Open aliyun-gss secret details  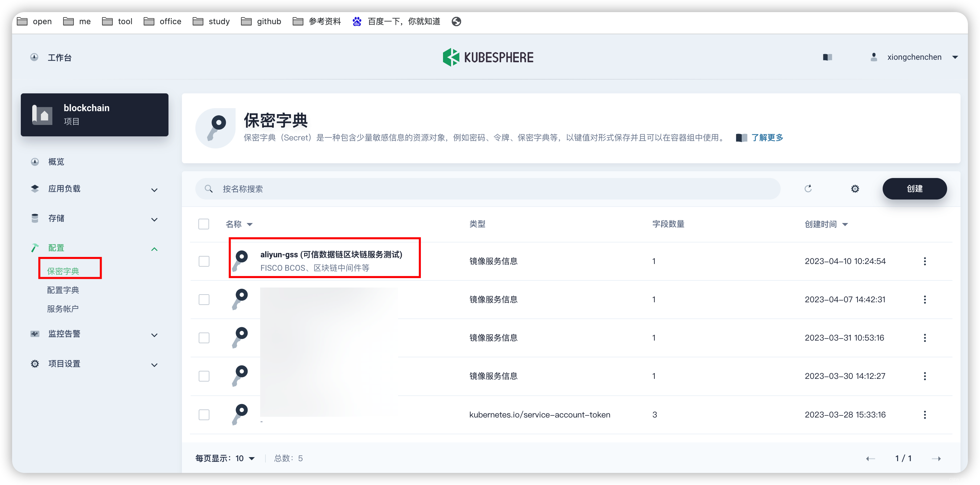[331, 254]
